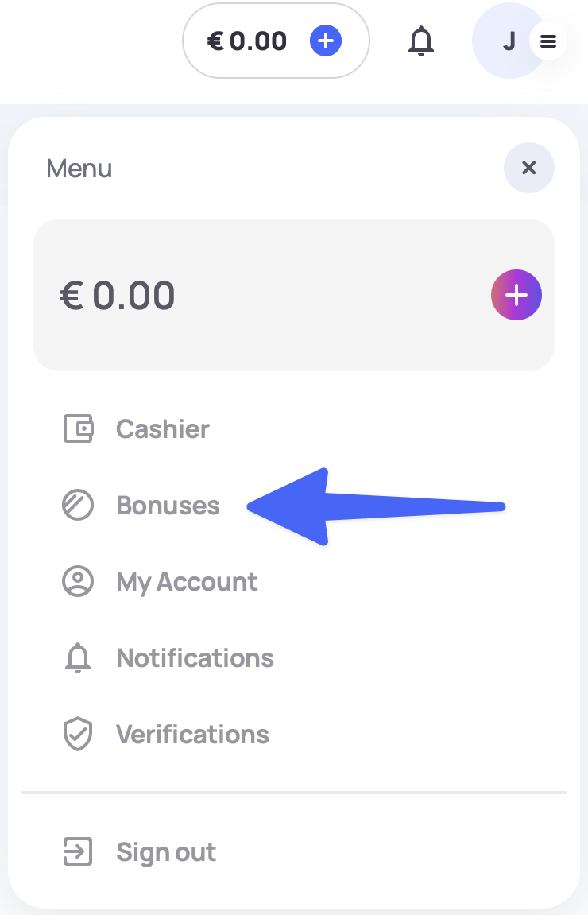Click the blue plus button in header balance
This screenshot has width=588, height=915.
[326, 41]
